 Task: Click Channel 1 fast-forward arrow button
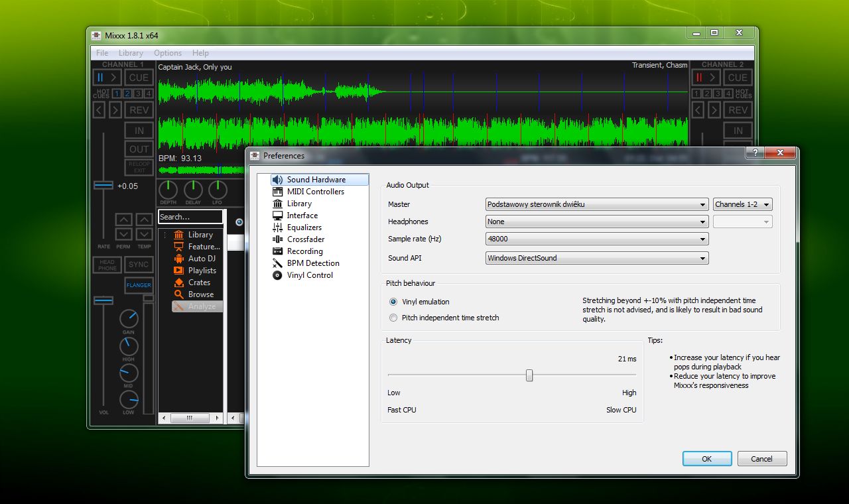115,110
